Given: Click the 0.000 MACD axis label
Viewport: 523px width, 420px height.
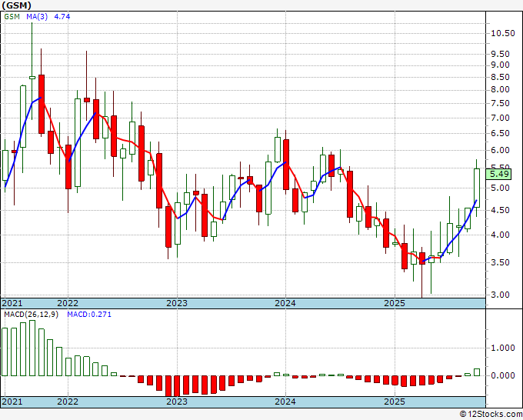Looking at the screenshot, I should click(503, 375).
